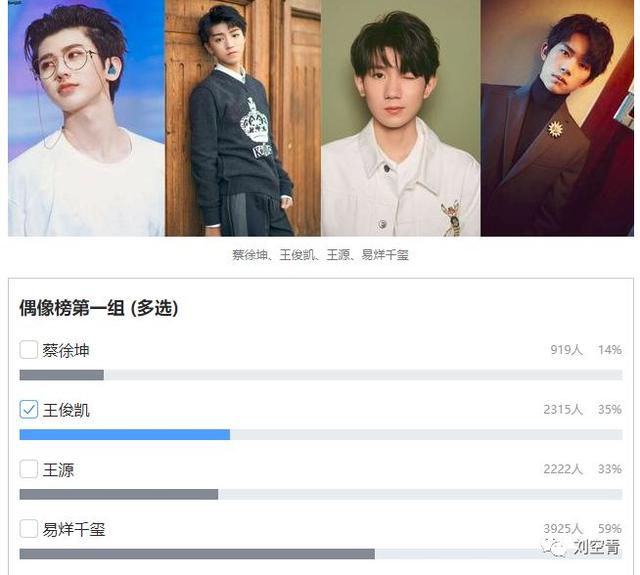Check the 蔡徐坤 checkbox
This screenshot has width=640, height=575.
point(29,350)
